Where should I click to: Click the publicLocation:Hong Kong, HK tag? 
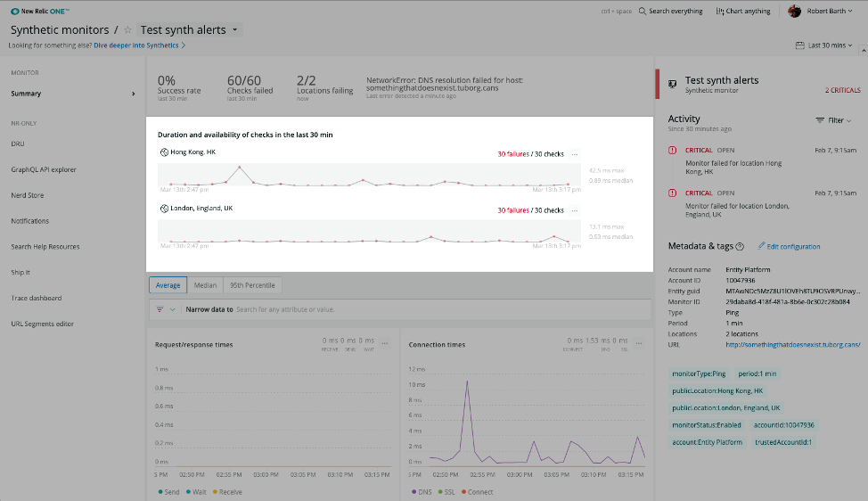pyautogui.click(x=717, y=391)
